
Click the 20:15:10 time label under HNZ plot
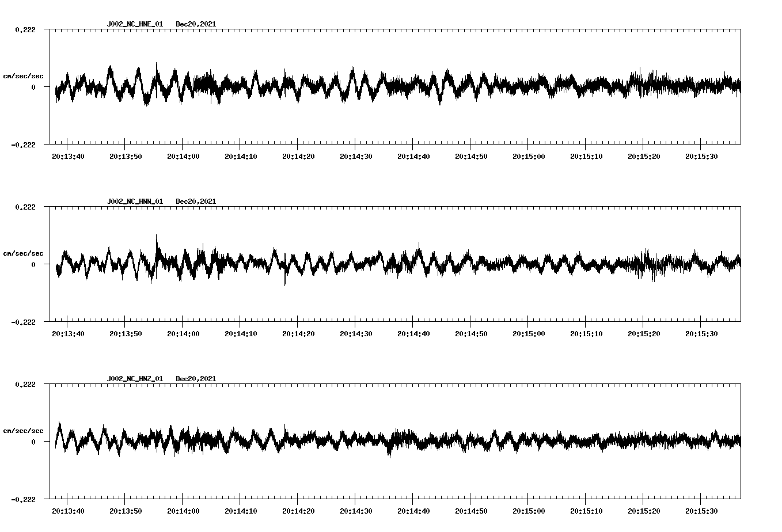point(586,511)
